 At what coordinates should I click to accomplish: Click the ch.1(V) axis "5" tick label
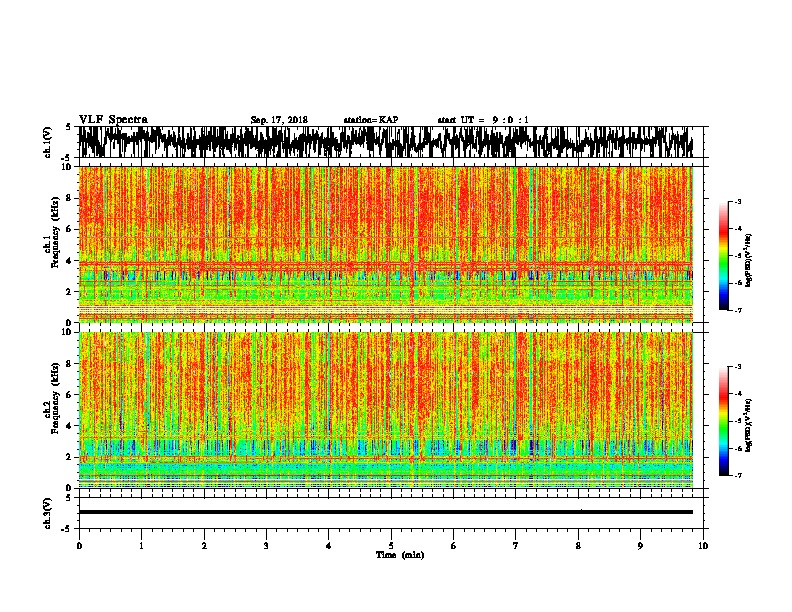[69, 127]
